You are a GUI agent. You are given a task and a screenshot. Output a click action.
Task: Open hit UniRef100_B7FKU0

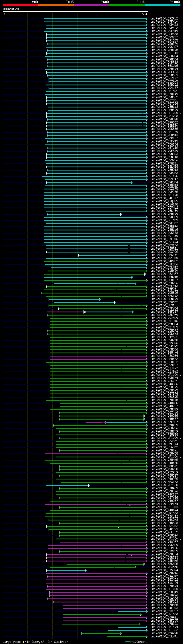pyautogui.click(x=164, y=21)
